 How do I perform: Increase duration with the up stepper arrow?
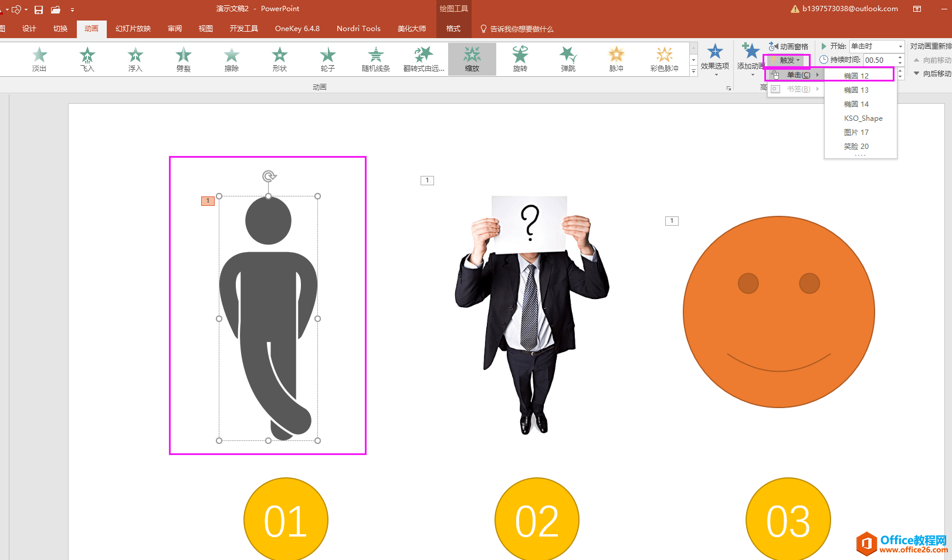pos(900,57)
